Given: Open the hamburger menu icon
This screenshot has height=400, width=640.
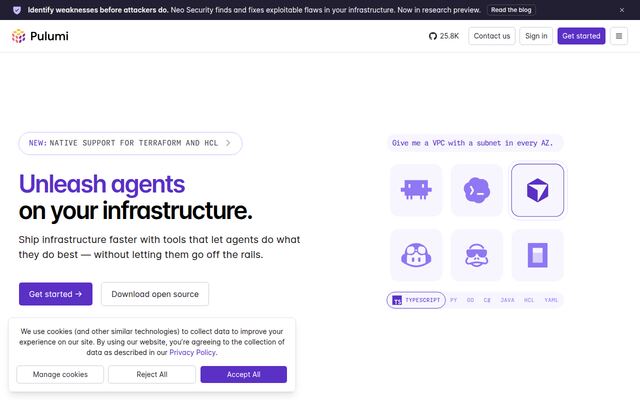Looking at the screenshot, I should click(619, 36).
